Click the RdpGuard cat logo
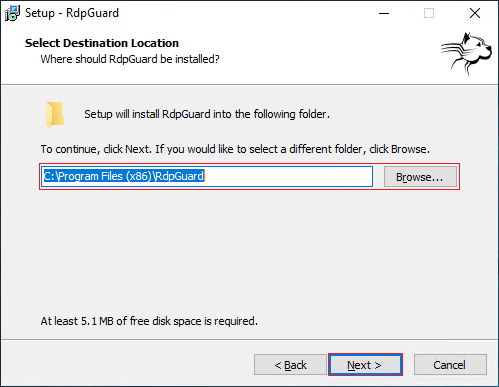Screen dimensions: 499x387 (x=466, y=53)
